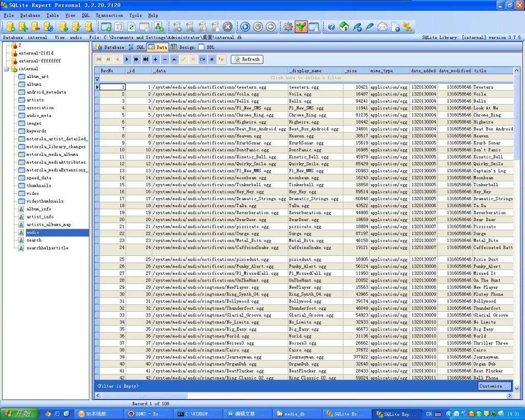Image resolution: width=525 pixels, height=420 pixels.
Task: Click the filter row funnel dropdown icon
Action: coord(97,79)
